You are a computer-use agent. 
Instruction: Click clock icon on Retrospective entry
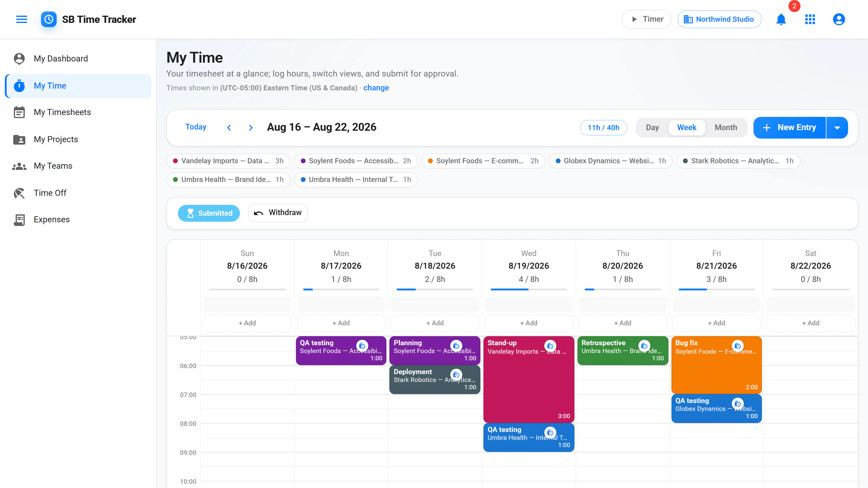644,346
